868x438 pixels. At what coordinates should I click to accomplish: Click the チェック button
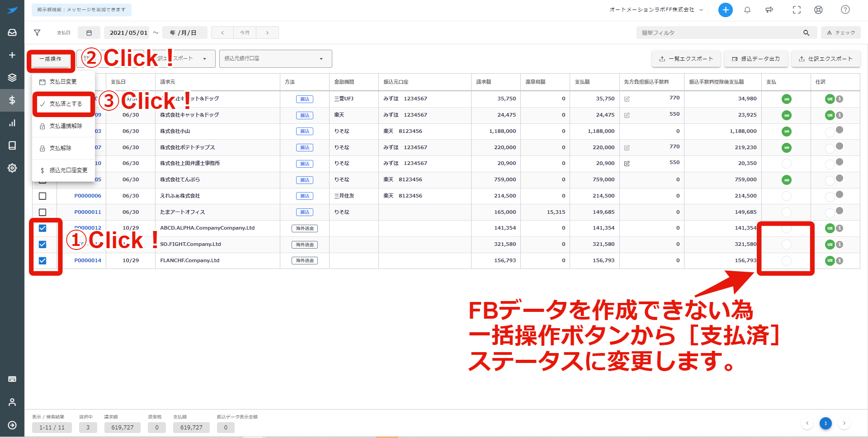tap(841, 33)
